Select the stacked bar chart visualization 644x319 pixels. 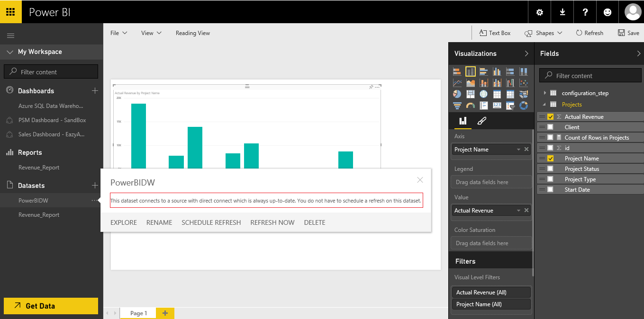(x=457, y=71)
